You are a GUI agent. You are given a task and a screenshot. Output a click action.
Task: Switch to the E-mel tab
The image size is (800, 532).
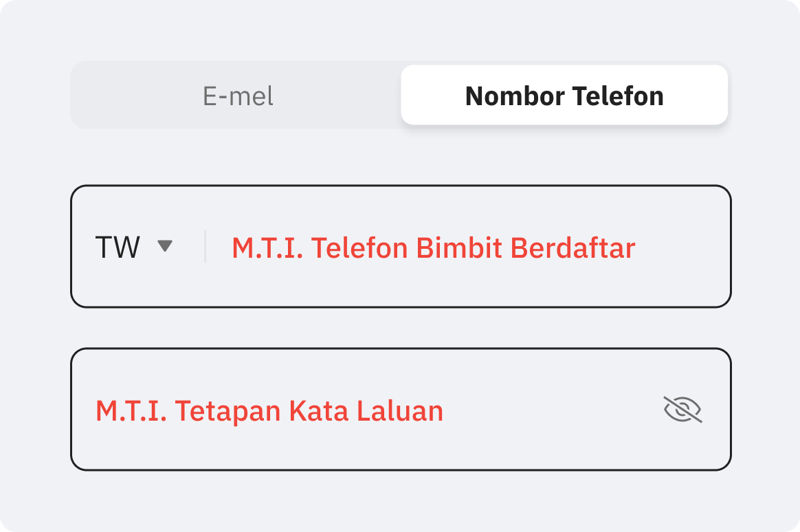coord(238,96)
